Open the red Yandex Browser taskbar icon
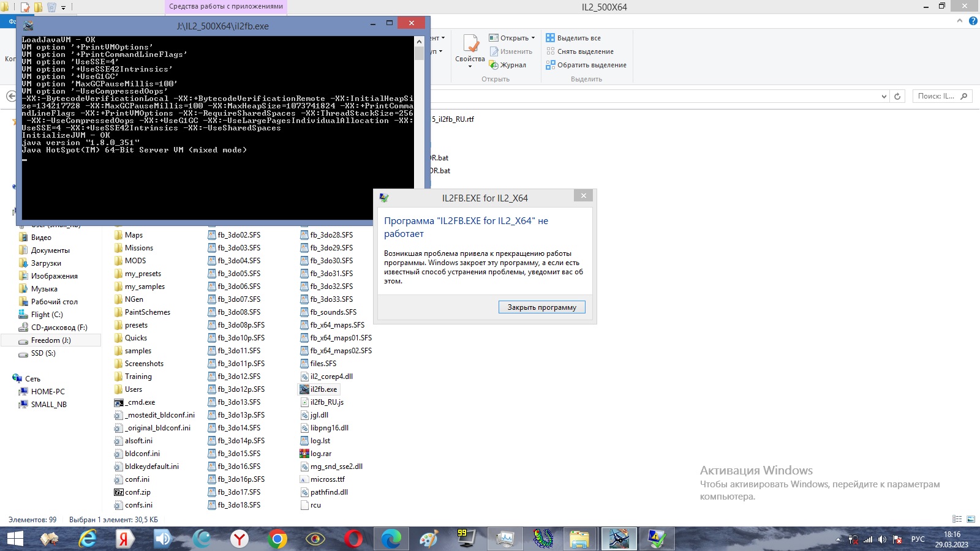 (239, 539)
